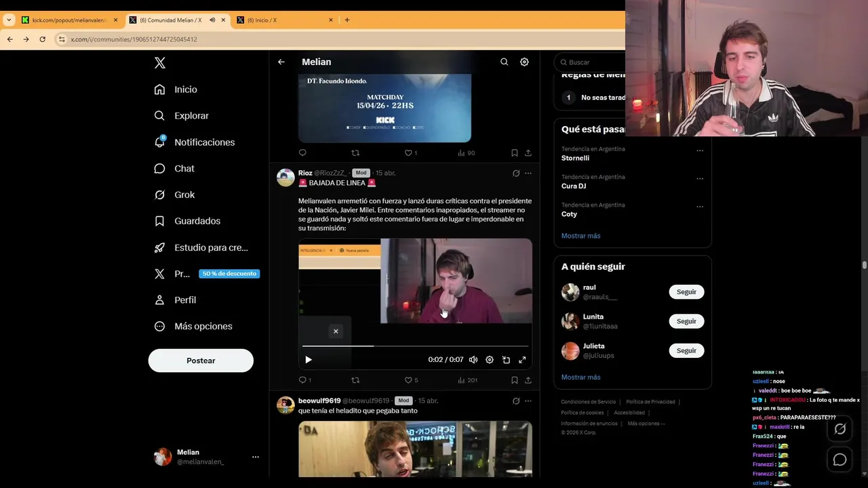Reply to Rioz post with 1 reply
868x488 pixels.
[x=305, y=380]
